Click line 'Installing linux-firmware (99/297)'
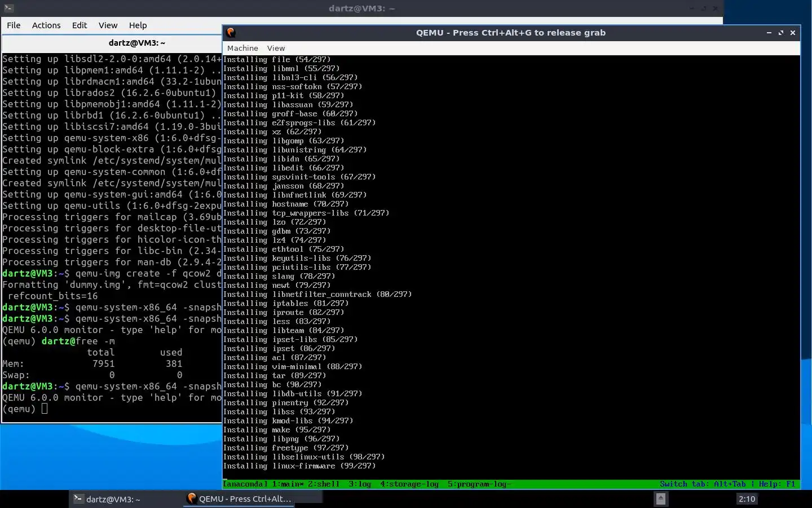The width and height of the screenshot is (812, 508). pos(299,466)
